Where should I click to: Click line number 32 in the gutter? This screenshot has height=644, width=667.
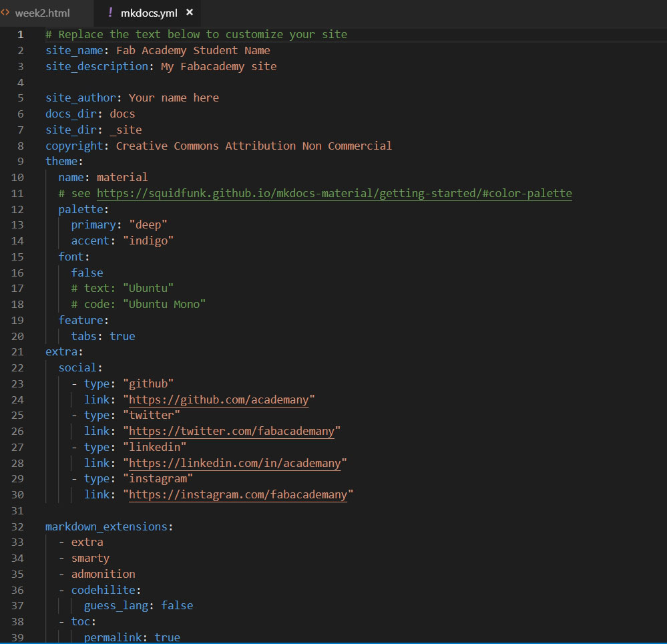pos(17,527)
